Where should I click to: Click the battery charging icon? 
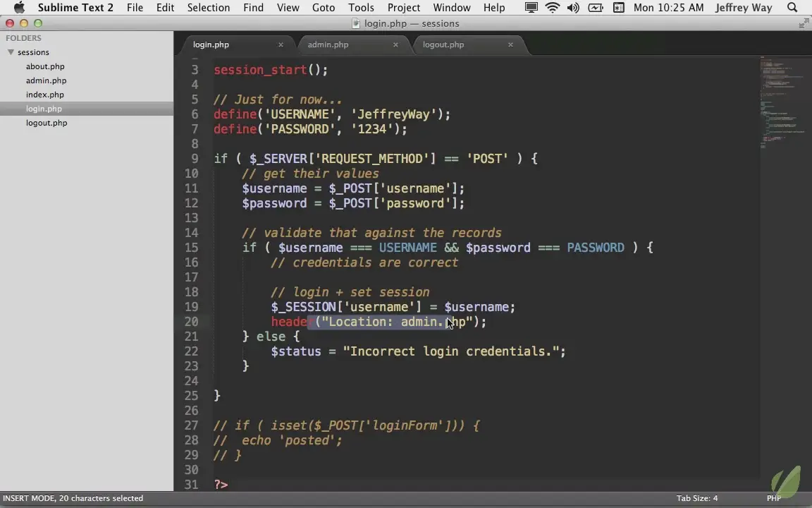coord(596,8)
